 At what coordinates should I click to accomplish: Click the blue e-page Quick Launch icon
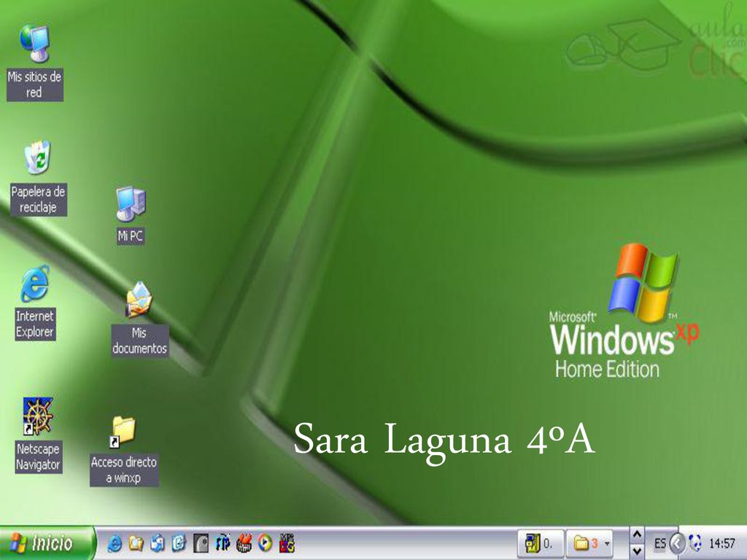point(179,543)
